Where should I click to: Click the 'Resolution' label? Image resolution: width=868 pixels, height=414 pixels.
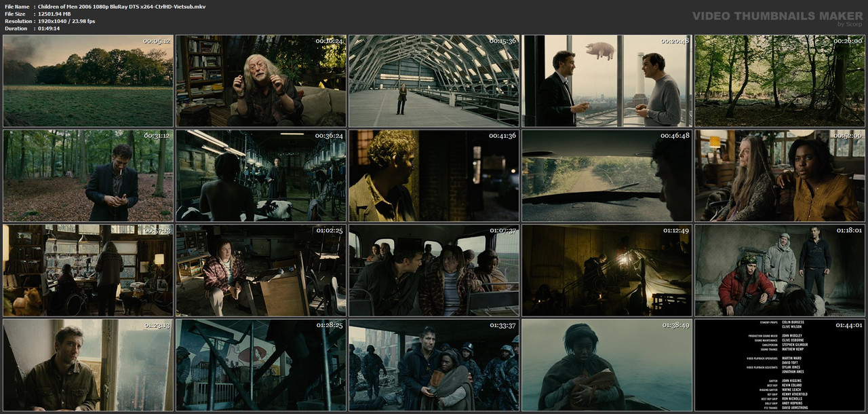(x=17, y=21)
